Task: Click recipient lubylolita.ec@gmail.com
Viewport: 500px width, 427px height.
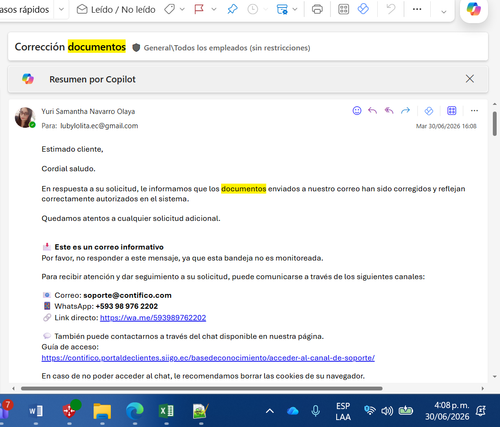Action: click(99, 126)
